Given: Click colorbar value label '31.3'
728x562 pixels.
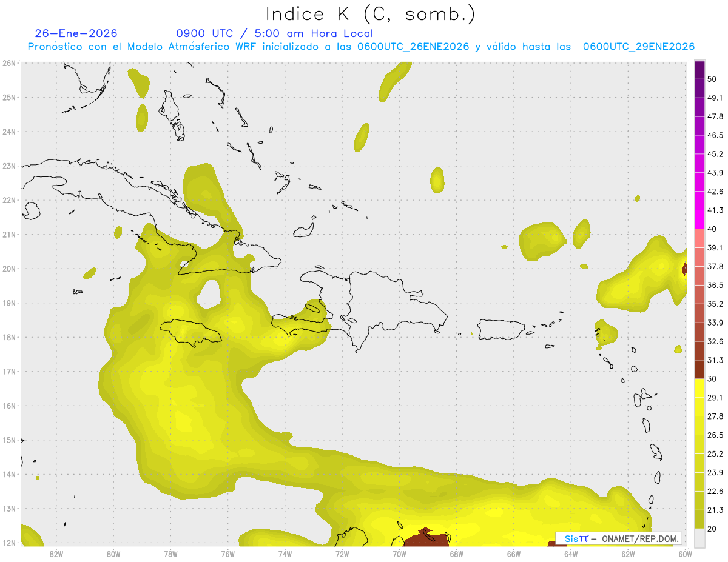Looking at the screenshot, I should coord(715,360).
